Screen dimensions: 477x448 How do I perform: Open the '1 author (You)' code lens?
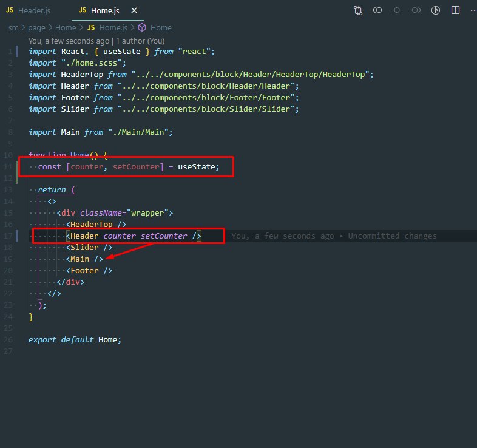(140, 41)
